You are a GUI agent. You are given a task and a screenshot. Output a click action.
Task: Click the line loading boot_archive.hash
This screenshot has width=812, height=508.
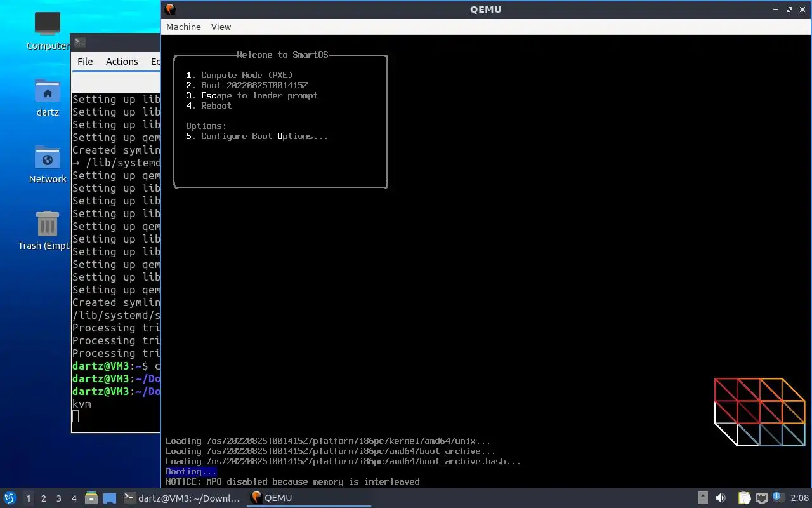(x=343, y=461)
